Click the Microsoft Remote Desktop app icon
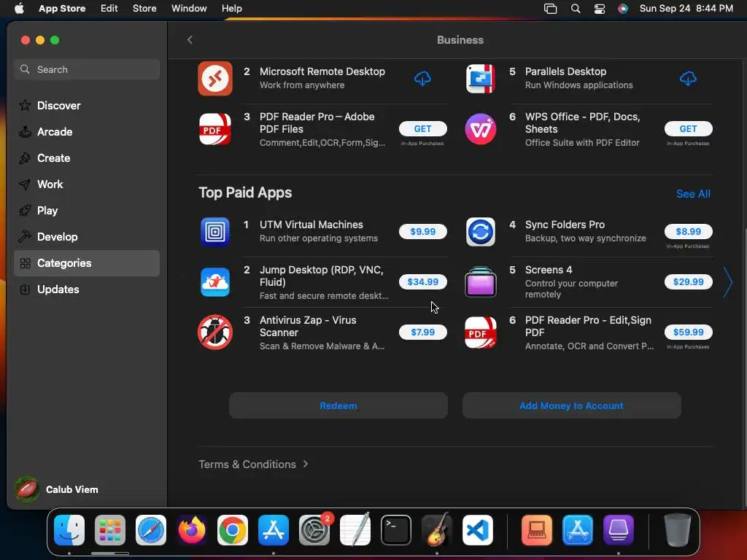Viewport: 747px width, 560px height. point(215,78)
